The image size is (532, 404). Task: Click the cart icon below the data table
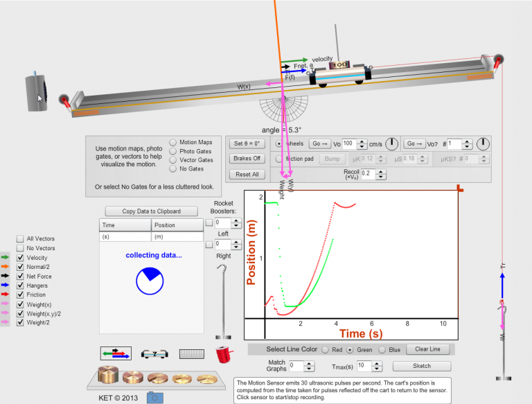click(153, 353)
